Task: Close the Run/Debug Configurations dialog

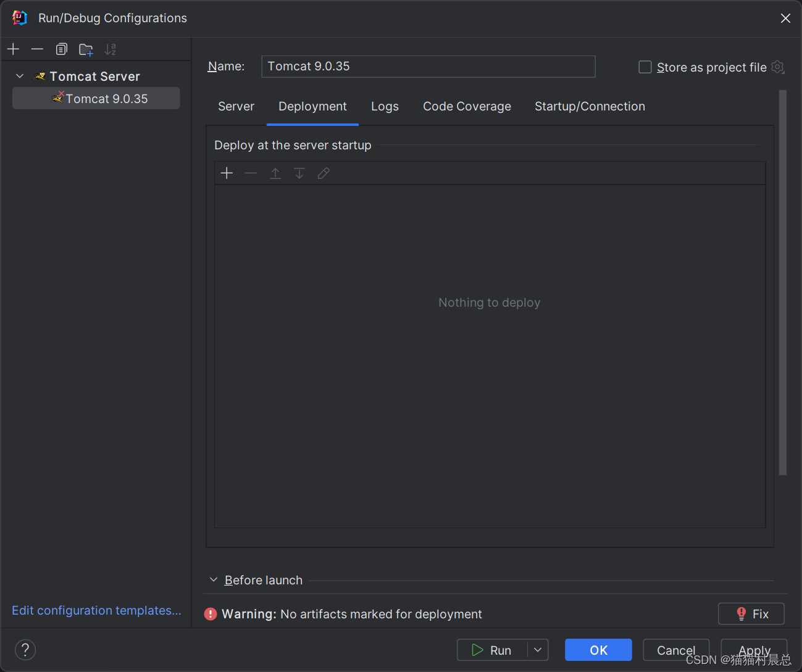Action: click(785, 18)
